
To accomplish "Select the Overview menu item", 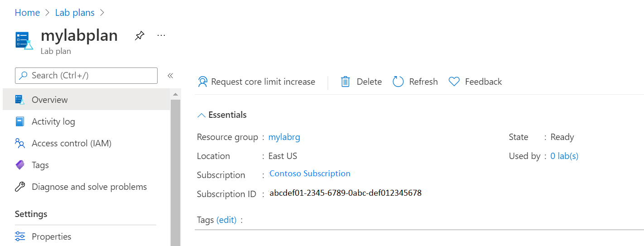I will coord(50,100).
